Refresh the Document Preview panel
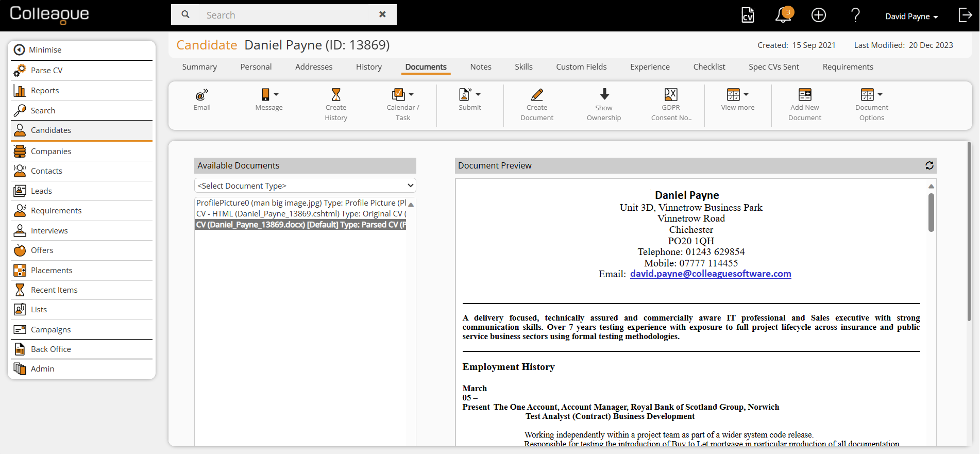 [x=929, y=165]
